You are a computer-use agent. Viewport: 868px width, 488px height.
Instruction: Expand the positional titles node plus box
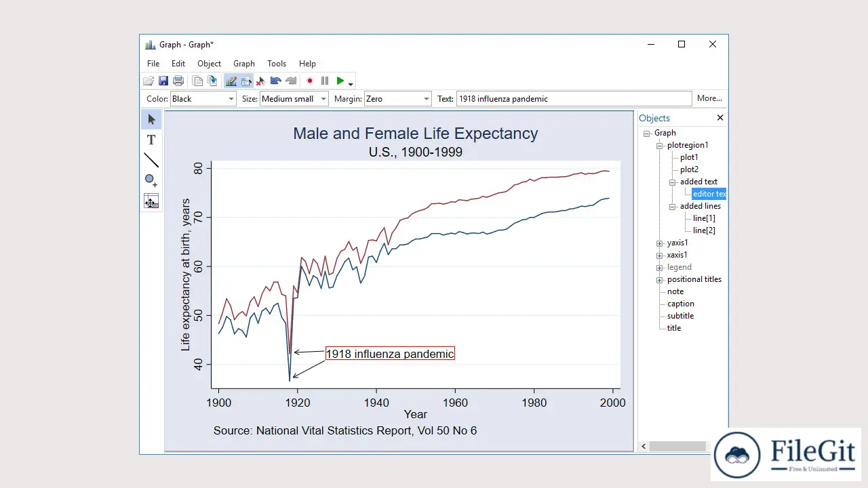click(x=660, y=280)
